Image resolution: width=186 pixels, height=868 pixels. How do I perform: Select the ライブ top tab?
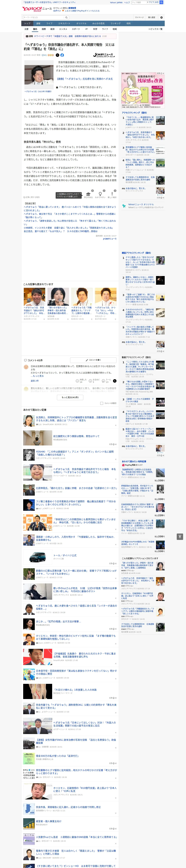[49, 23]
